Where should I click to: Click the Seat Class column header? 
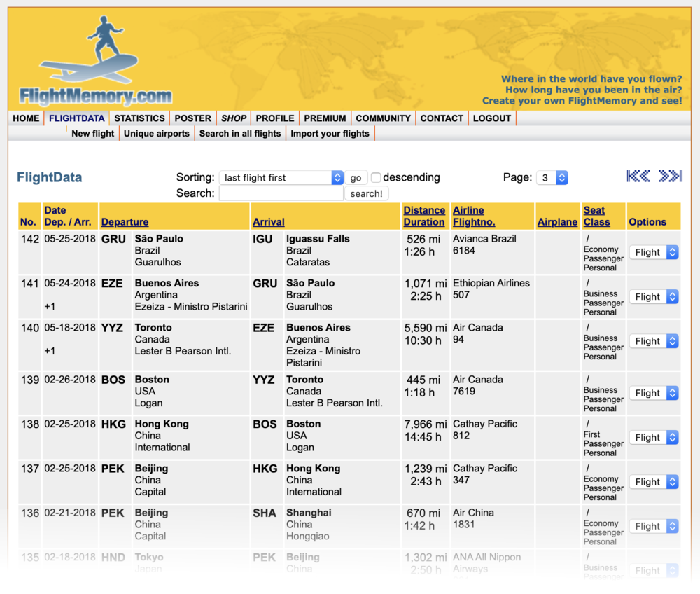coord(596,216)
